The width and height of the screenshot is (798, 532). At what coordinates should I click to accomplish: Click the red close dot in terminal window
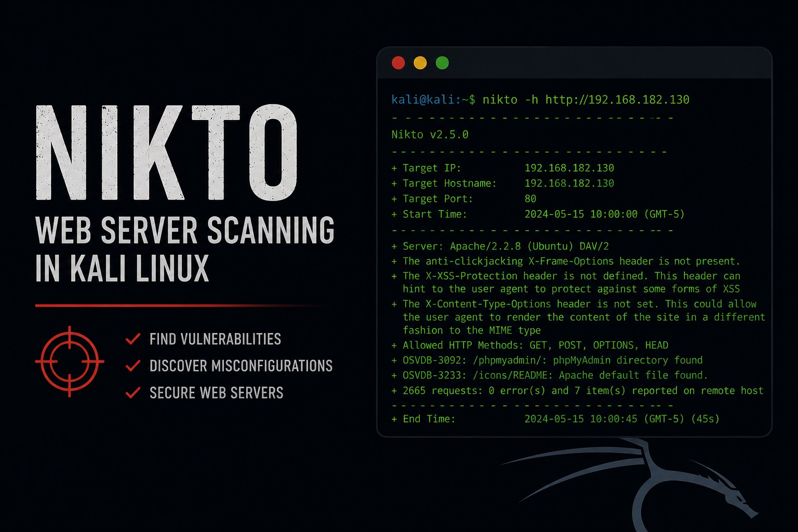pyautogui.click(x=398, y=63)
